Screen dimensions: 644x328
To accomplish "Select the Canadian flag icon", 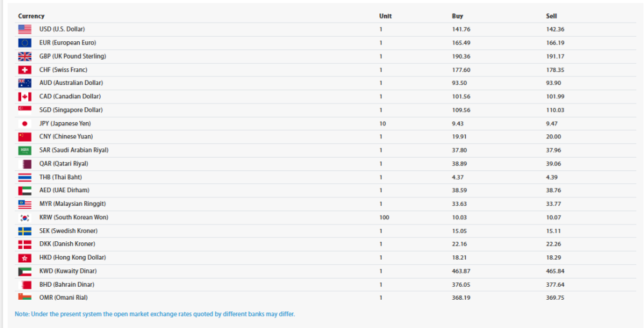I will [24, 96].
